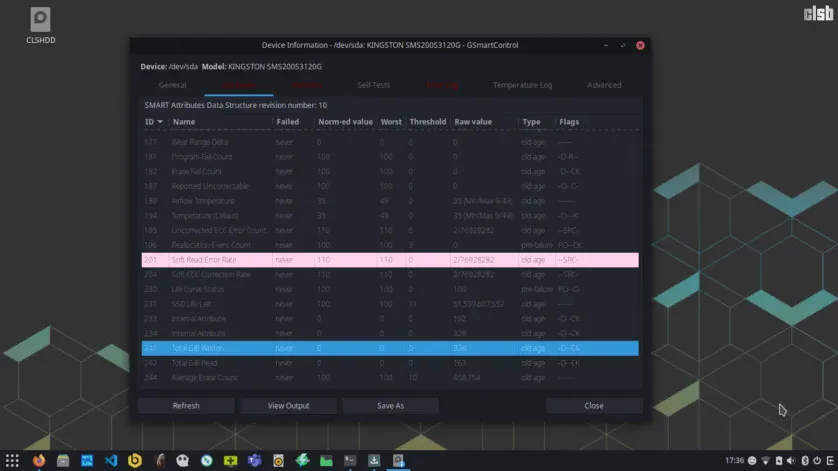Open the CLSHDD desktop drive icon

[x=40, y=22]
